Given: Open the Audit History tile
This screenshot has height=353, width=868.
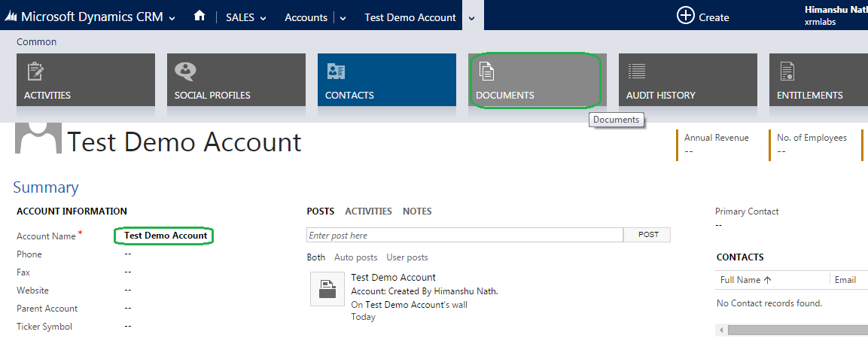Looking at the screenshot, I should pyautogui.click(x=688, y=80).
